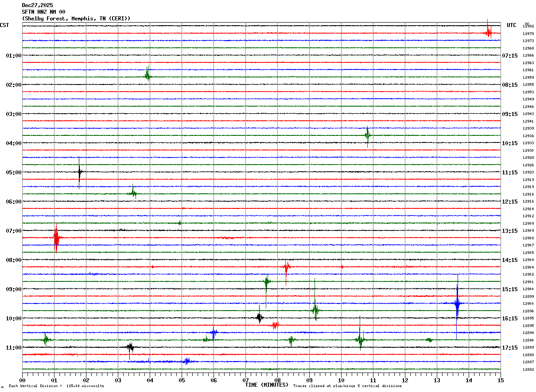Select minute tick label 15 on time axis
Image resolution: width=536 pixels, height=392 pixels.
501,380
